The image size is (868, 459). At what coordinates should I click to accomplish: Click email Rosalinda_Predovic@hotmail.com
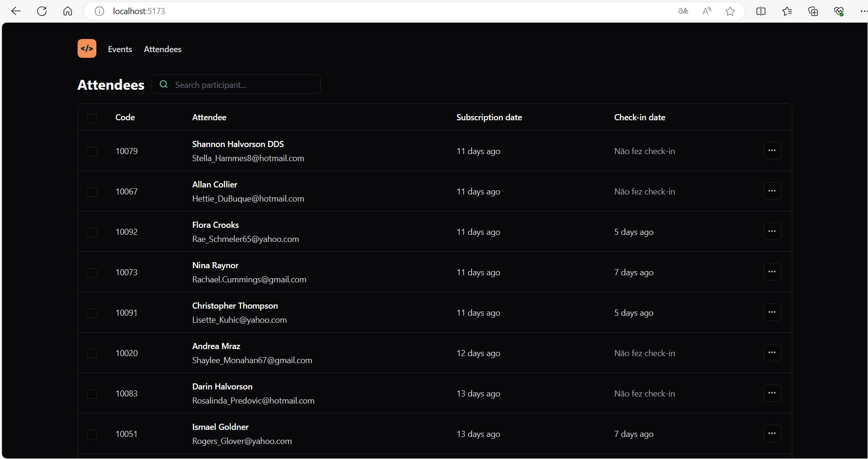253,401
